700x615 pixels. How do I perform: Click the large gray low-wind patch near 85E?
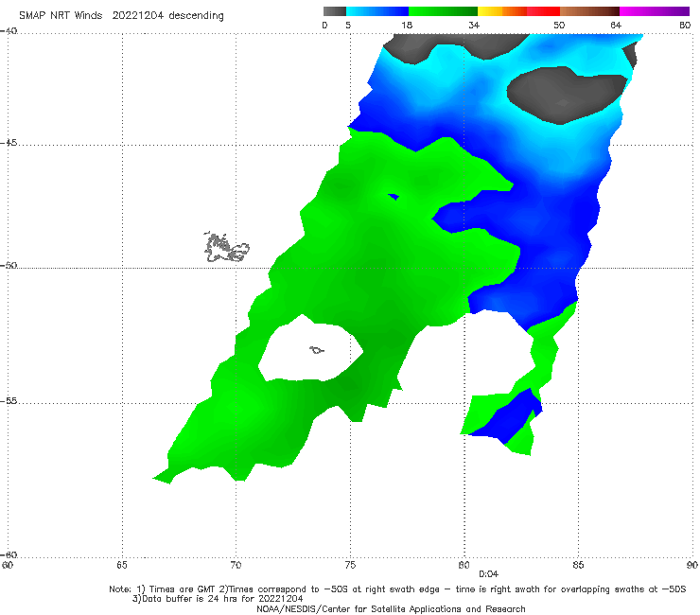pyautogui.click(x=567, y=95)
